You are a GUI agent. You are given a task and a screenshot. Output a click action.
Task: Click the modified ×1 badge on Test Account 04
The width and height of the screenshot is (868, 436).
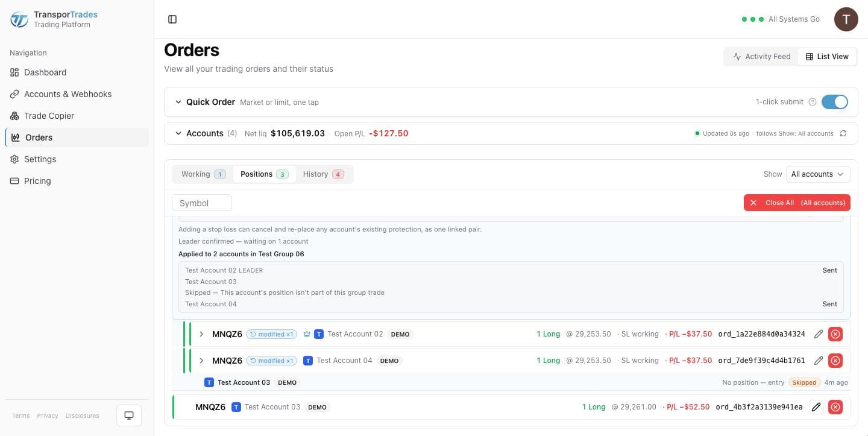coord(272,361)
